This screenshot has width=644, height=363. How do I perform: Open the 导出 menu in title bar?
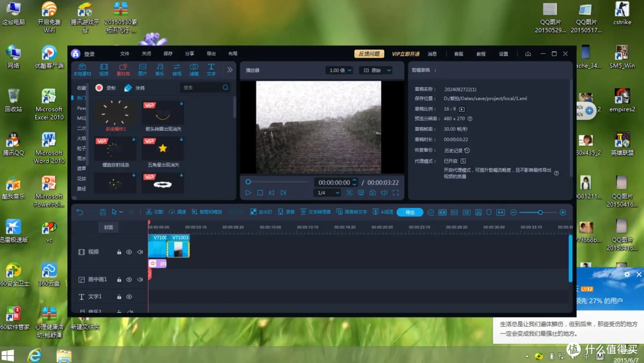(211, 54)
